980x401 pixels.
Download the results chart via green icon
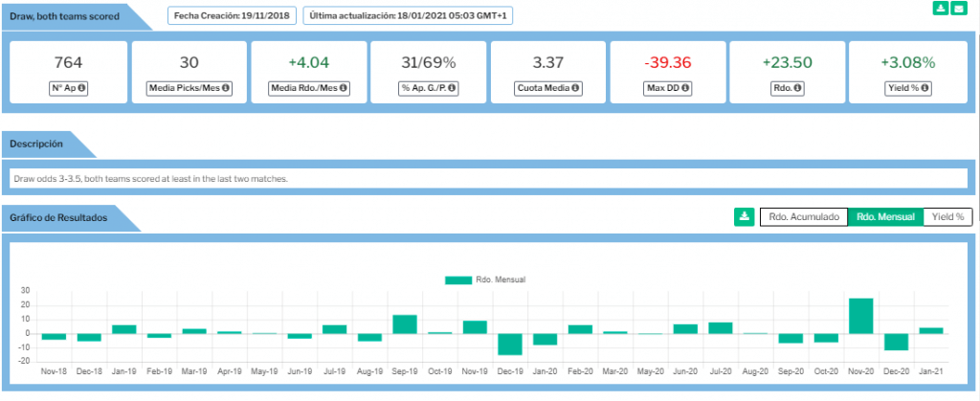point(744,217)
